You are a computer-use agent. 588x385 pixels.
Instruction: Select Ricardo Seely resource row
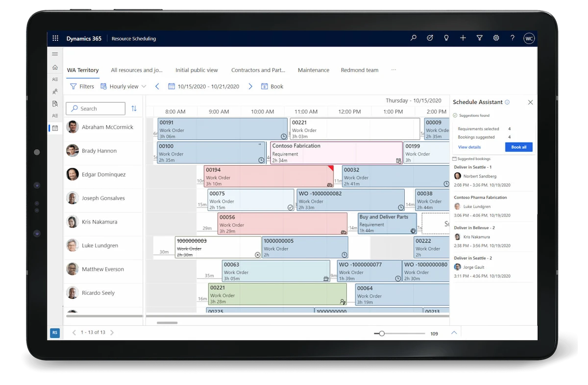tap(103, 293)
